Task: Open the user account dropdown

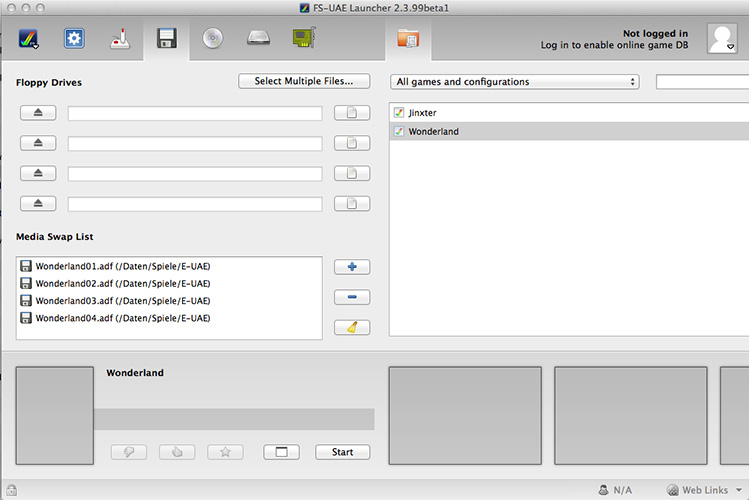Action: (x=722, y=39)
